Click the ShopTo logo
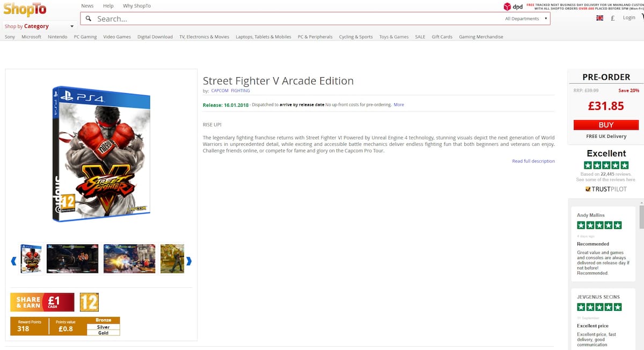This screenshot has height=350, width=644. click(x=25, y=9)
